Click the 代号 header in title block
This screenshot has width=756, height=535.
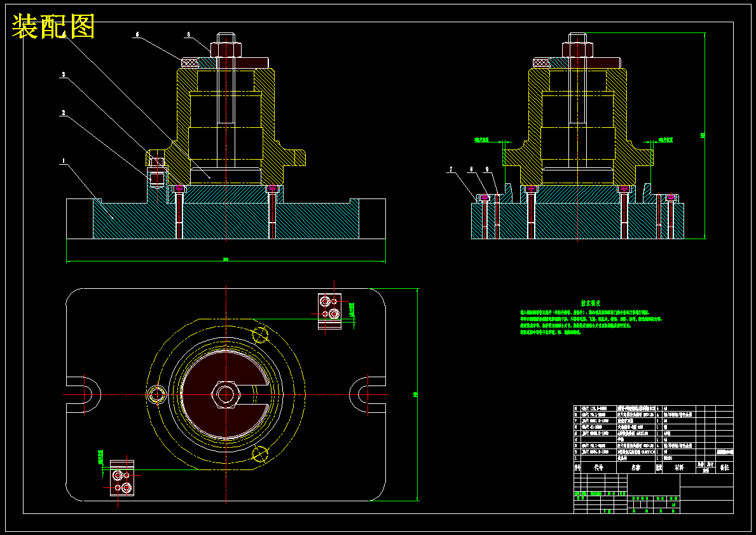[x=599, y=468]
